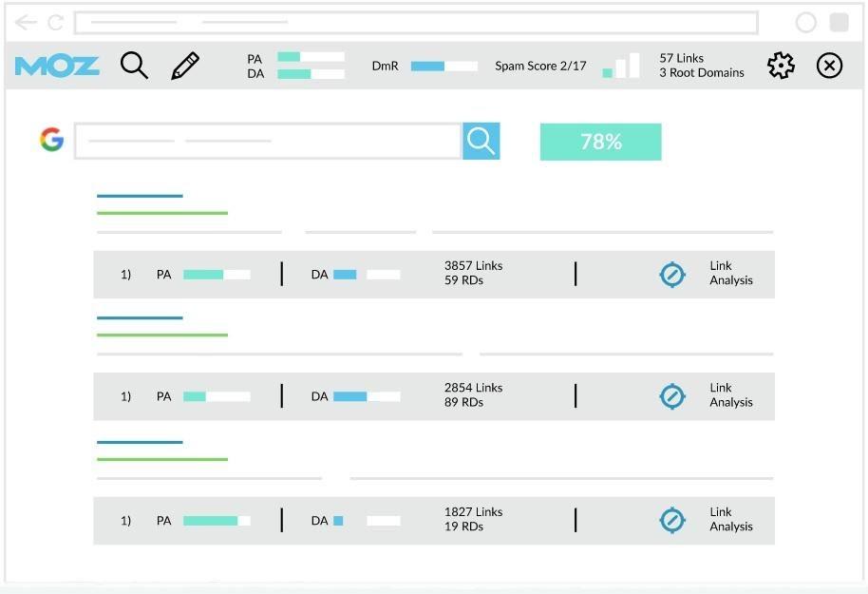Reload the page with the refresh icon
This screenshot has height=594, width=868.
point(55,22)
